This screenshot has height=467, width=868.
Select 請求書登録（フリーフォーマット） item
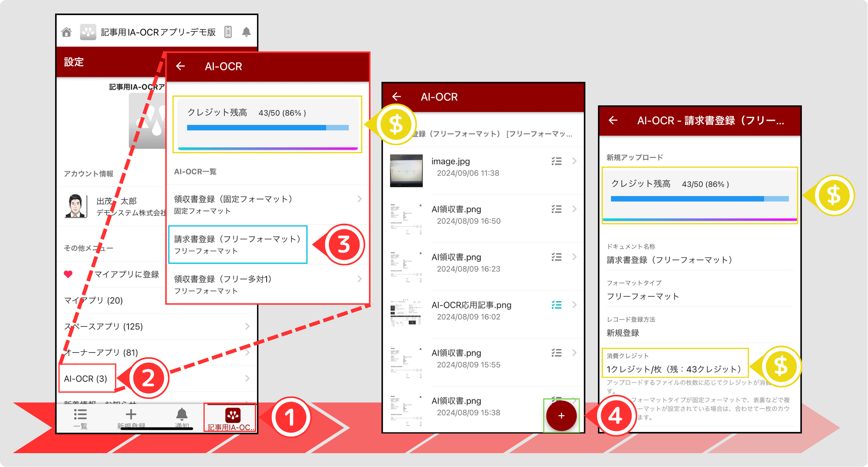tap(237, 245)
